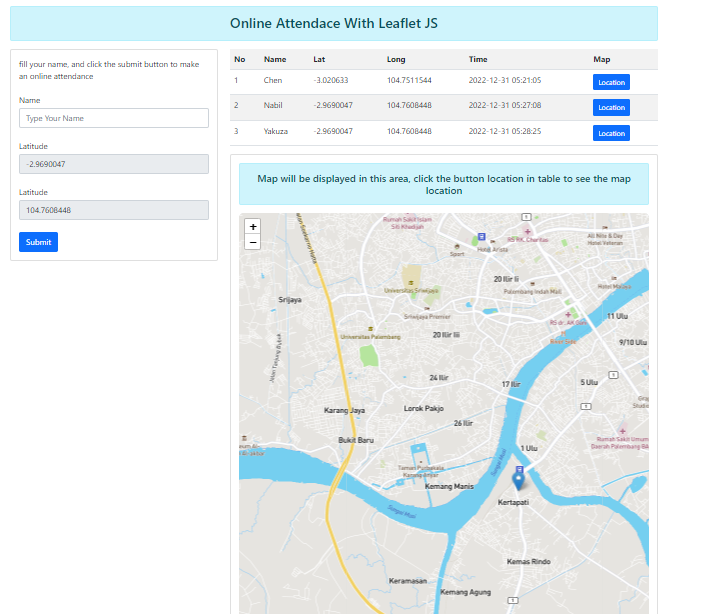Click the RS RK. Charitas hospital icon

pos(528,232)
